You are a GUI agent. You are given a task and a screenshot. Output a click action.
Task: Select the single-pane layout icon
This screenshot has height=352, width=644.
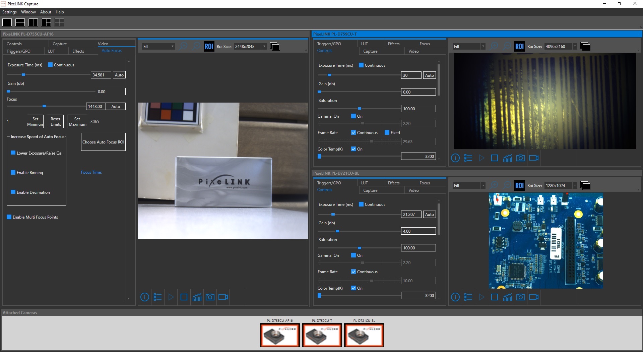pyautogui.click(x=7, y=22)
